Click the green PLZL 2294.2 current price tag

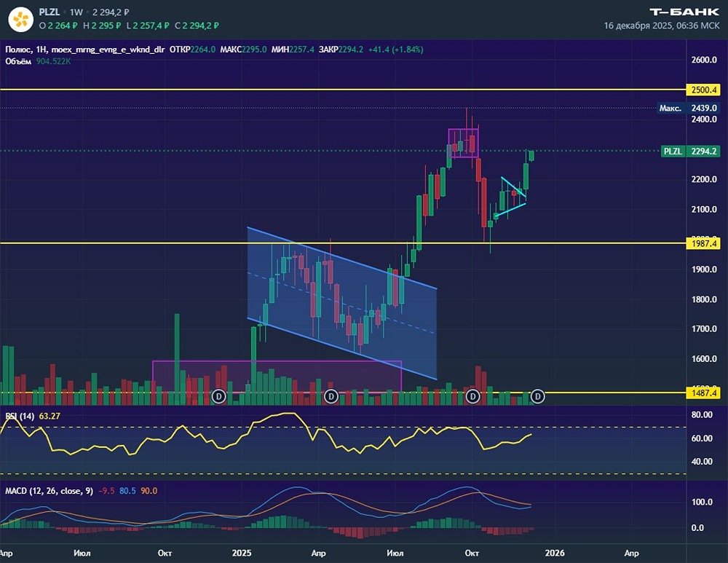tap(690, 151)
